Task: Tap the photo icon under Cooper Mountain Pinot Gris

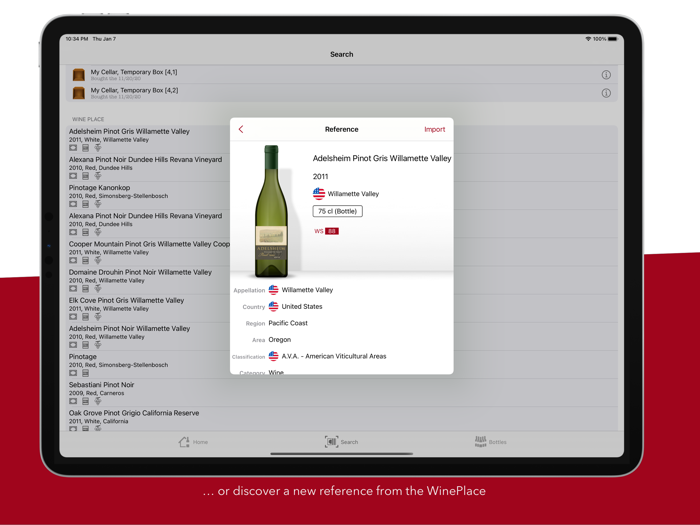Action: click(x=73, y=260)
